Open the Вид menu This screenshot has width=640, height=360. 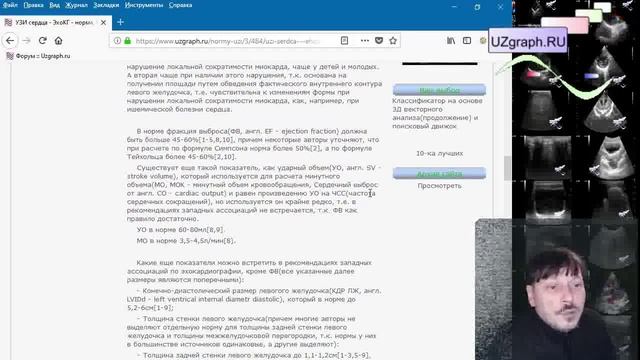(x=54, y=5)
